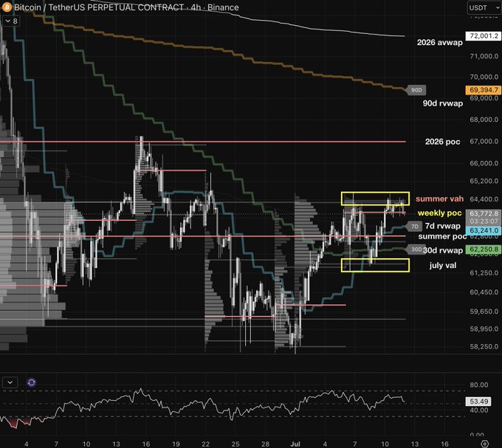Click the current price label 63,772.8
The height and width of the screenshot is (448, 502).
pyautogui.click(x=484, y=213)
